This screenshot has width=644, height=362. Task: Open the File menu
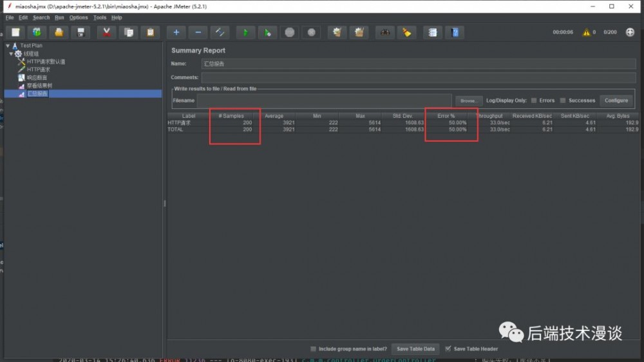click(10, 17)
